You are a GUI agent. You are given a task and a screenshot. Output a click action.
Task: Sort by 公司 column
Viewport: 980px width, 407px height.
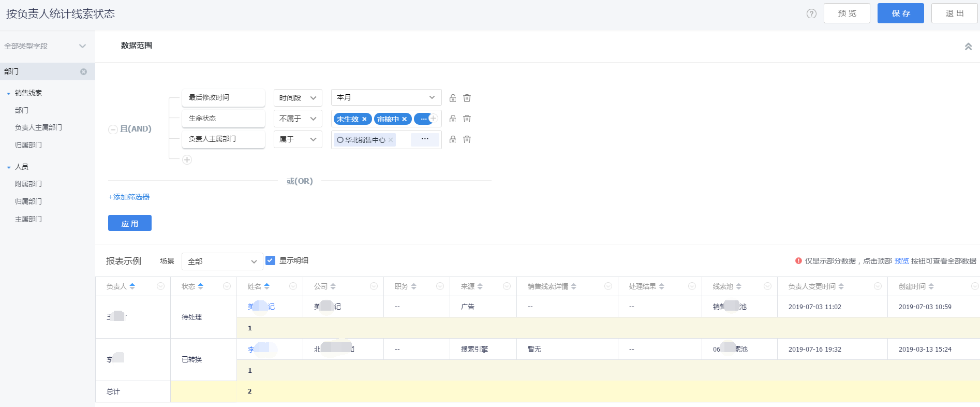[333, 286]
